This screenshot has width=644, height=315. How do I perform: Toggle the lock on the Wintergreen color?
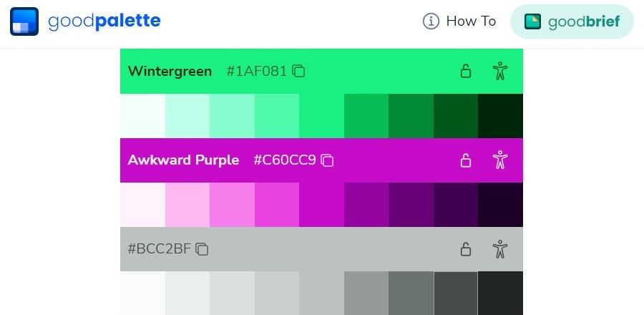(x=465, y=71)
